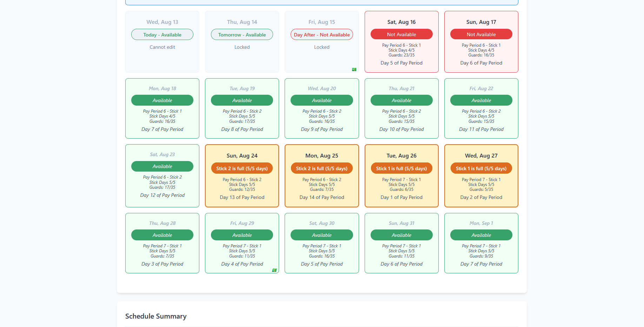Toggle "Tomorrow - Available" for Thu, Aug 14
Image resolution: width=644 pixels, height=327 pixels.
[x=242, y=34]
